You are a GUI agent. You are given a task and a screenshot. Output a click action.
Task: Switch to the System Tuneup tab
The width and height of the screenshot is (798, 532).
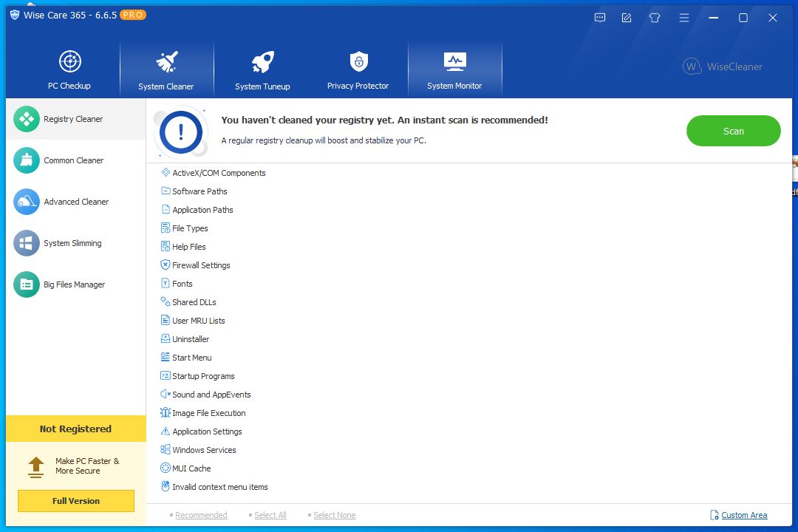[262, 69]
